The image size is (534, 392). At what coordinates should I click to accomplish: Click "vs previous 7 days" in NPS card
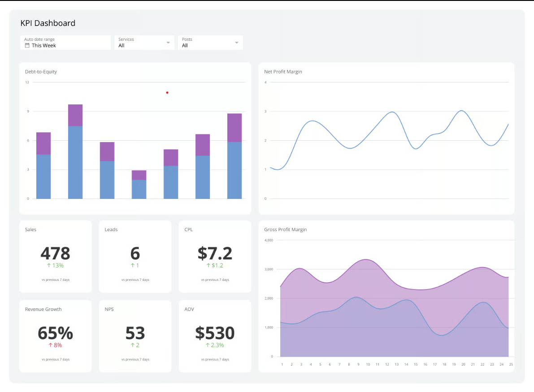135,359
